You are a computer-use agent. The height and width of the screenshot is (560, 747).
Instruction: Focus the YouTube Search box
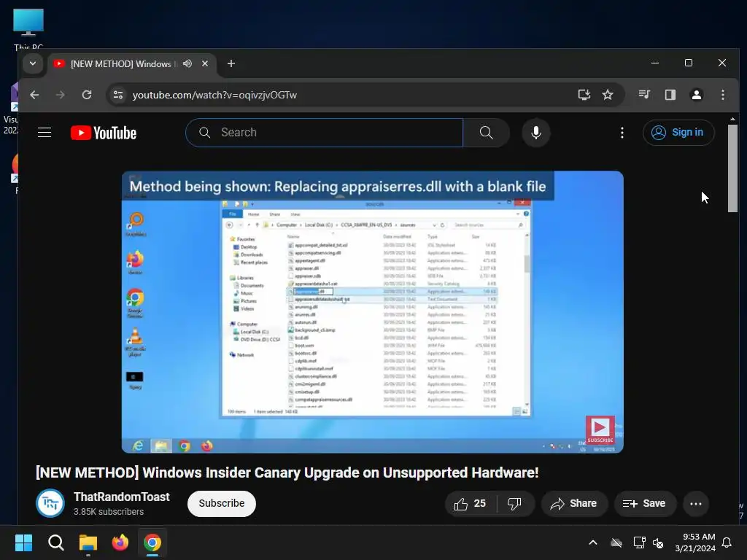pos(325,133)
